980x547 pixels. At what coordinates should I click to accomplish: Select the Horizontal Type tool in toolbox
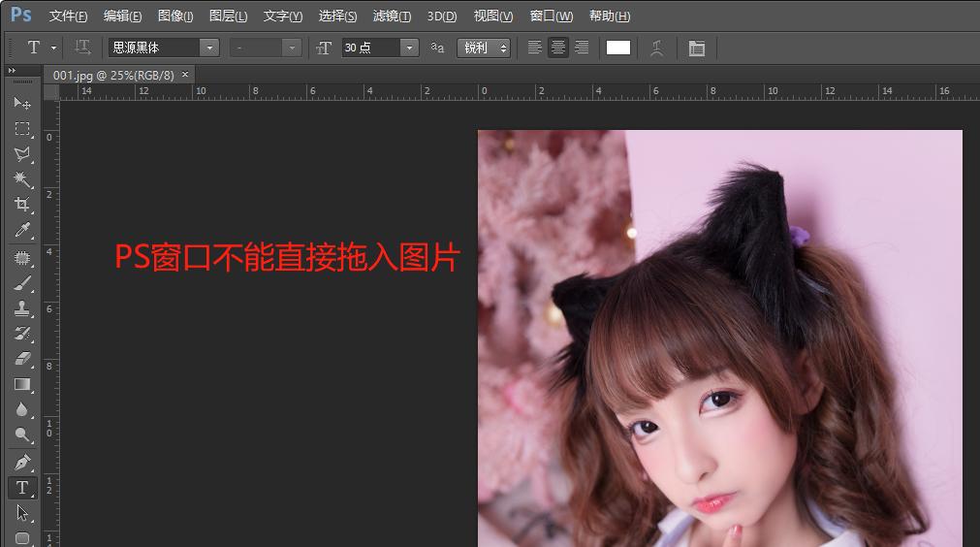22,488
